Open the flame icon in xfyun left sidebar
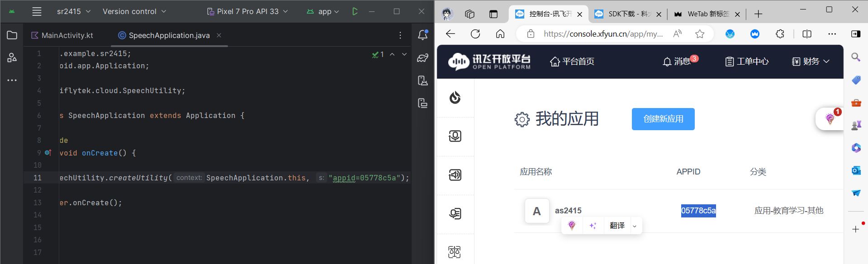The height and width of the screenshot is (264, 868). (455, 97)
